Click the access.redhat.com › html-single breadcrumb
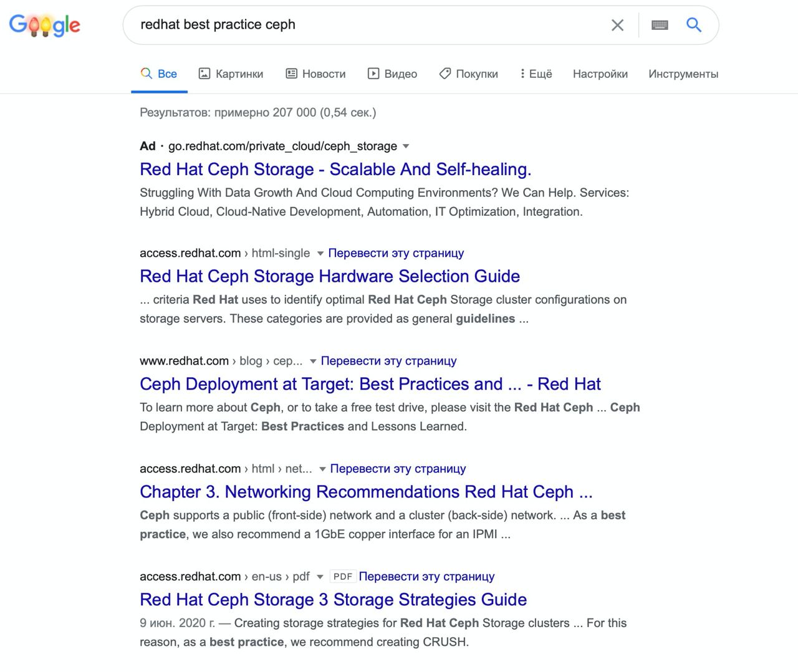This screenshot has width=798, height=672. click(x=224, y=253)
